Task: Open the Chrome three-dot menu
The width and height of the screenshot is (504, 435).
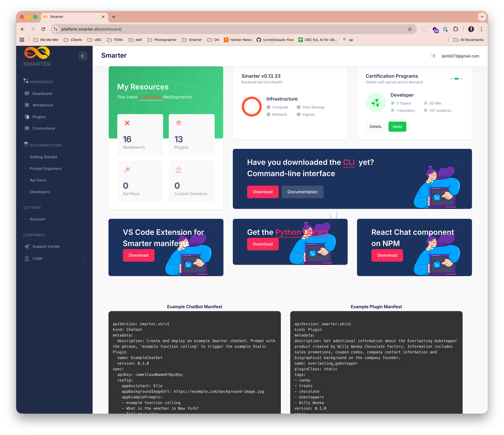Action: coord(481,29)
